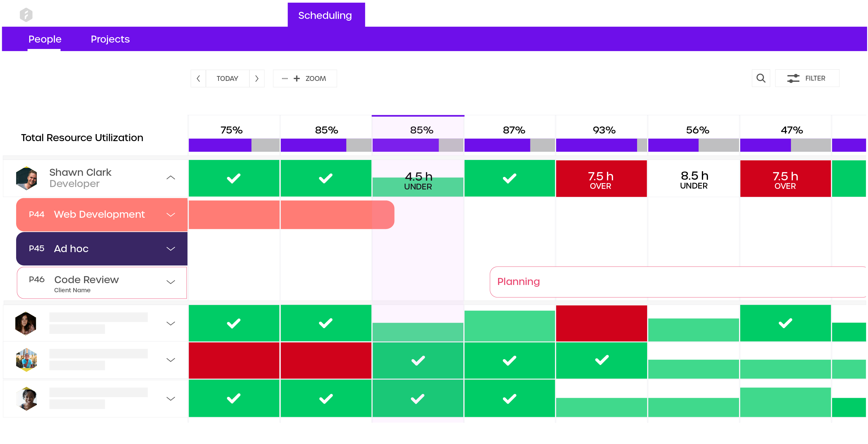Viewport: 868px width, 444px height.
Task: Collapse Shawn Clark developer row details
Action: click(172, 177)
